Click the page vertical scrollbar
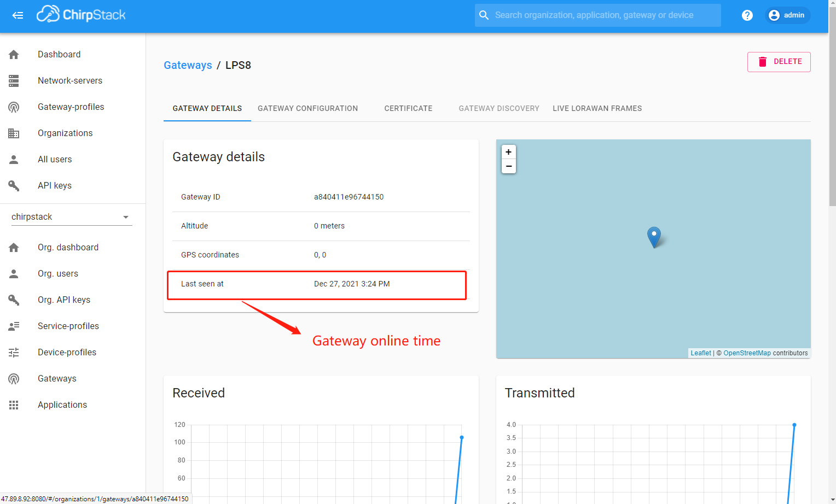 832,109
